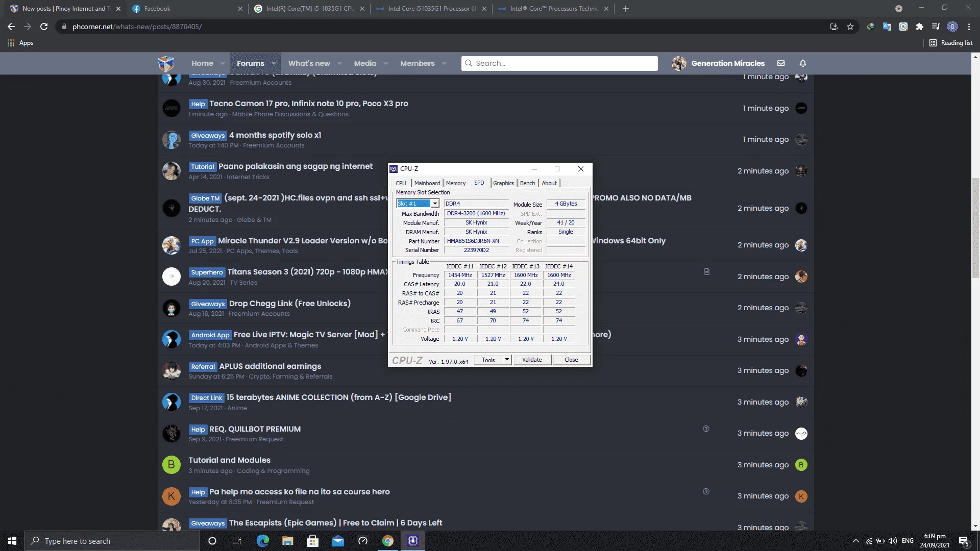Screen dimensions: 980x551
Task: Click the ENG language indicator in tray
Action: (908, 541)
